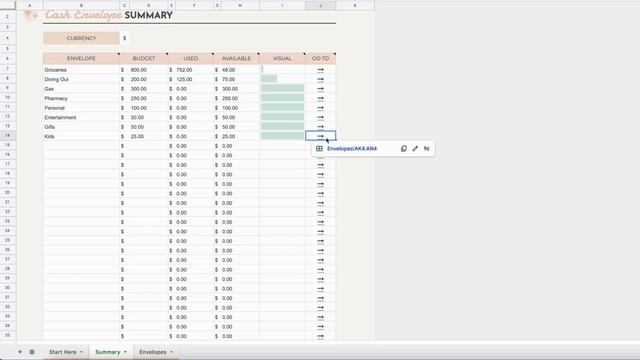
Task: Select the Groceries envelope name cell
Action: click(81, 70)
